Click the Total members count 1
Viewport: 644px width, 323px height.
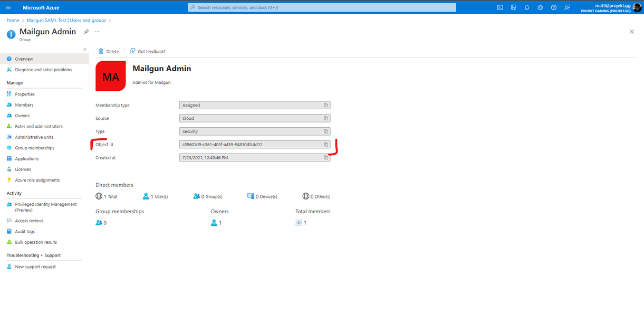pyautogui.click(x=301, y=223)
